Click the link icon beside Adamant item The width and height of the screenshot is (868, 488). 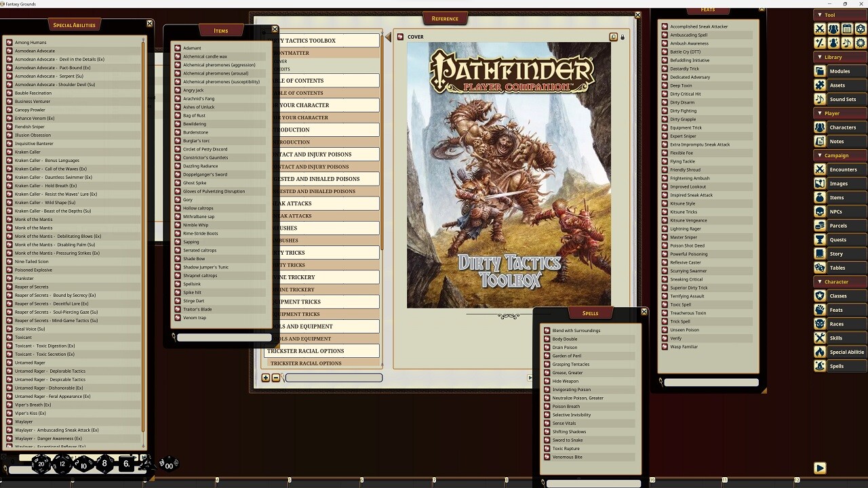coord(178,48)
